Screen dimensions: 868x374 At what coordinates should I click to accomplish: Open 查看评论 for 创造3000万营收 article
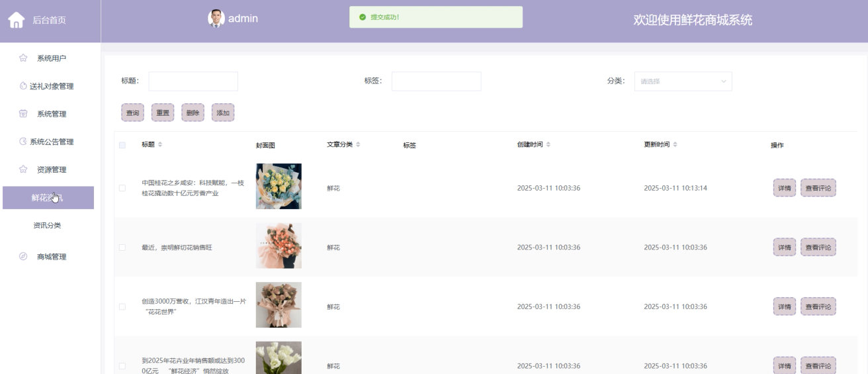(x=818, y=306)
